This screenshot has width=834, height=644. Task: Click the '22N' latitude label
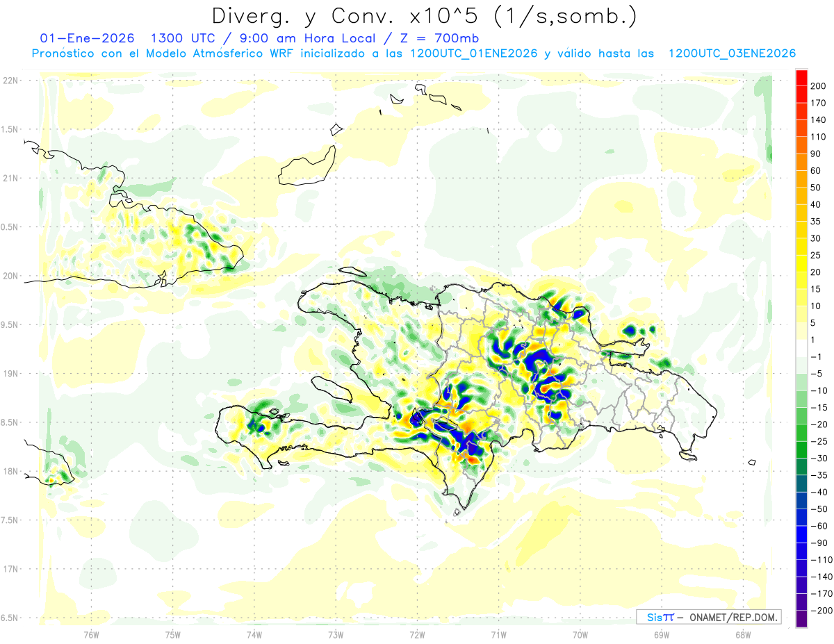[x=11, y=81]
